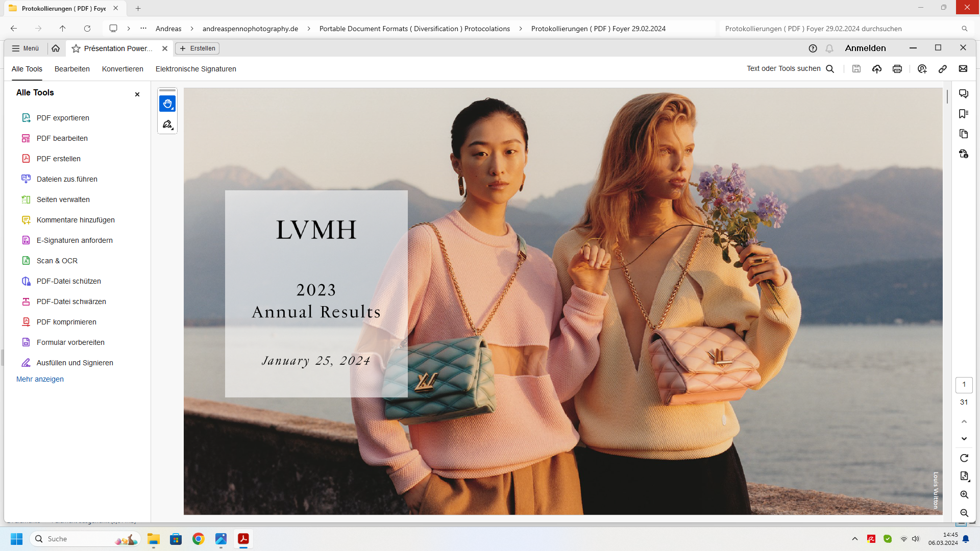Select the hand pan tool

167,104
